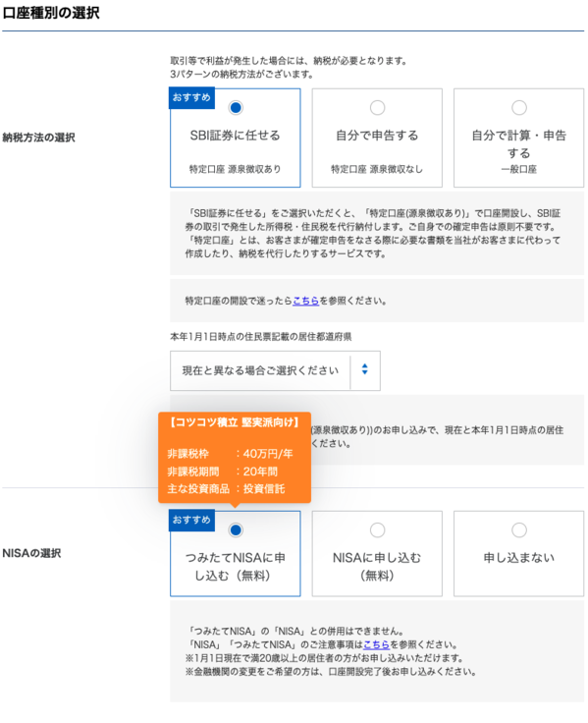
Task: Click the orange コツコツ積立 堅実派向け tooltip
Action: (235, 457)
